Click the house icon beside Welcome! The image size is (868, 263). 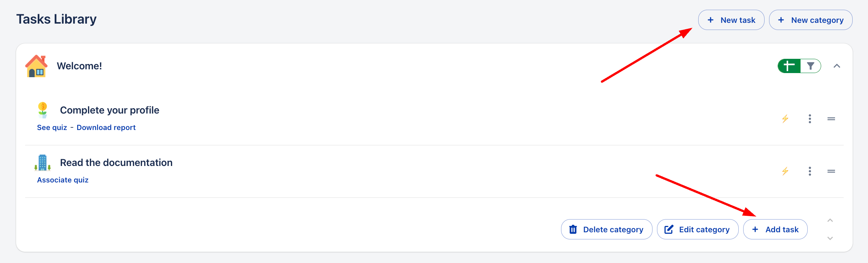point(36,66)
